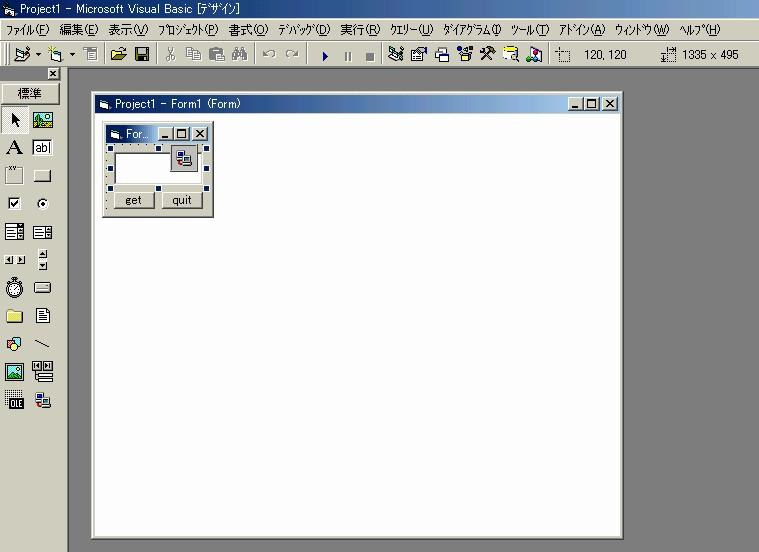Select the TextBox control tool

point(42,147)
